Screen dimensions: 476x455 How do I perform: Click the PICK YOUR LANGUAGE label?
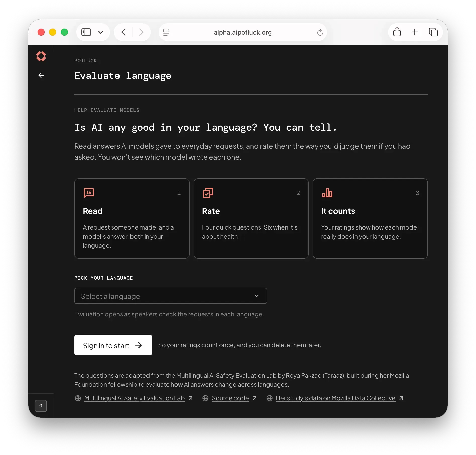103,278
